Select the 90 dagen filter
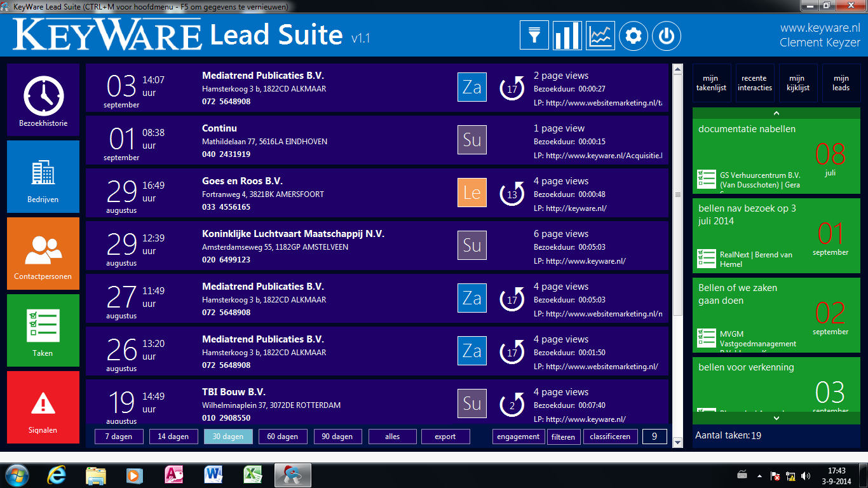Screen dimensions: 868x488 [337, 437]
